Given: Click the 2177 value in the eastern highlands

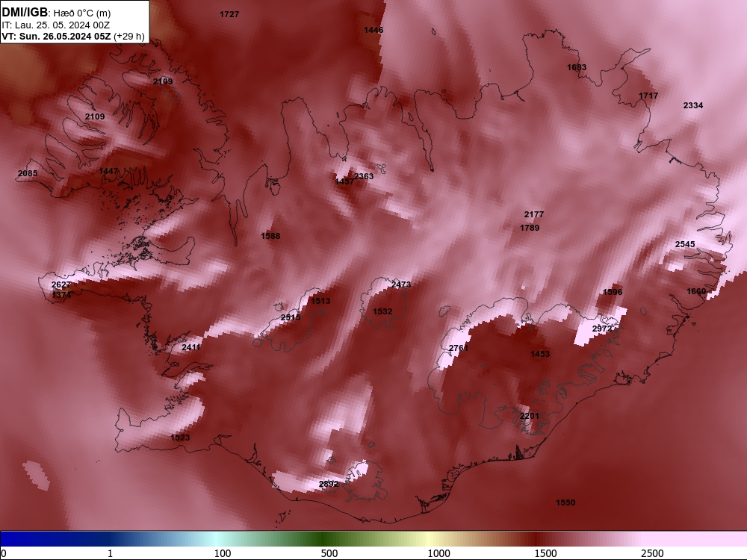Looking at the screenshot, I should (x=534, y=214).
